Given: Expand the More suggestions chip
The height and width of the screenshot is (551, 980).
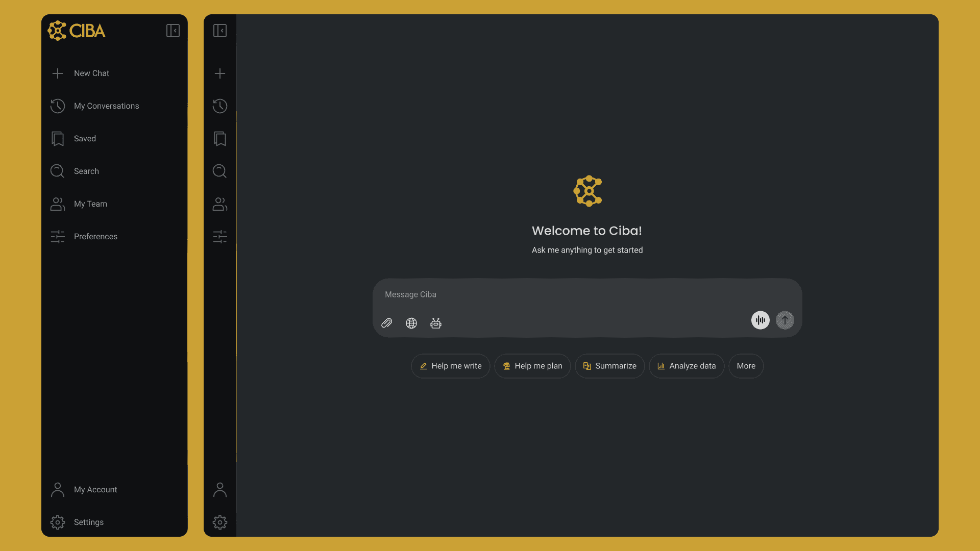Looking at the screenshot, I should [x=746, y=366].
